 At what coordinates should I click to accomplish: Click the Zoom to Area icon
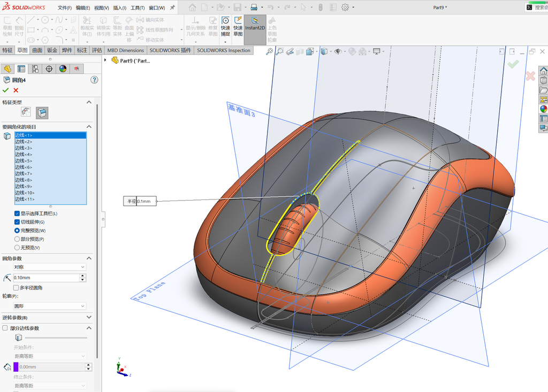coord(280,52)
